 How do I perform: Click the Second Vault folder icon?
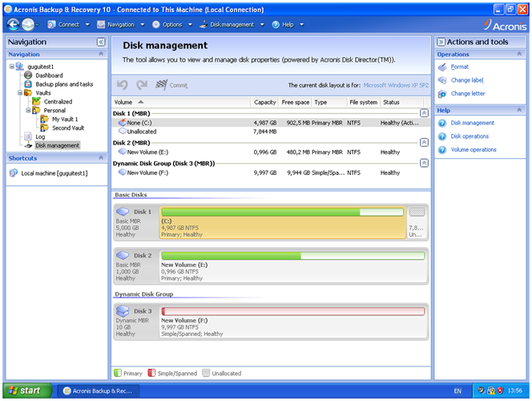[x=44, y=128]
